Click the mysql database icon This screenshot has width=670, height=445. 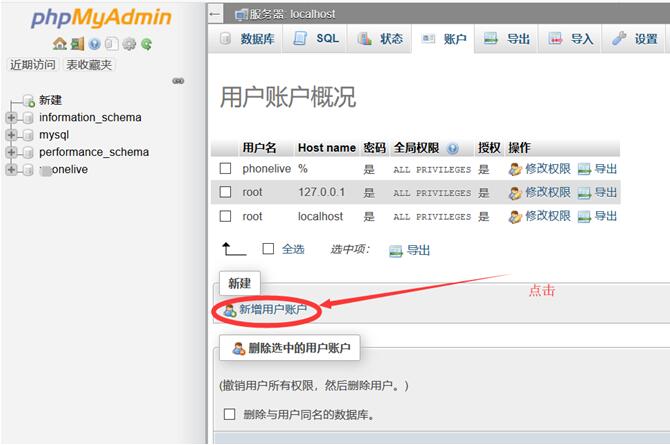pyautogui.click(x=28, y=135)
